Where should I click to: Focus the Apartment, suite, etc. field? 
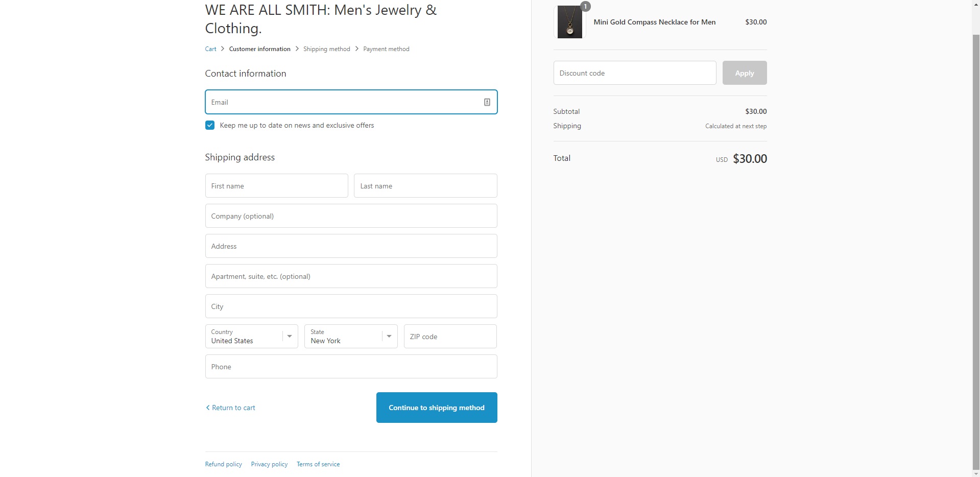click(x=351, y=276)
